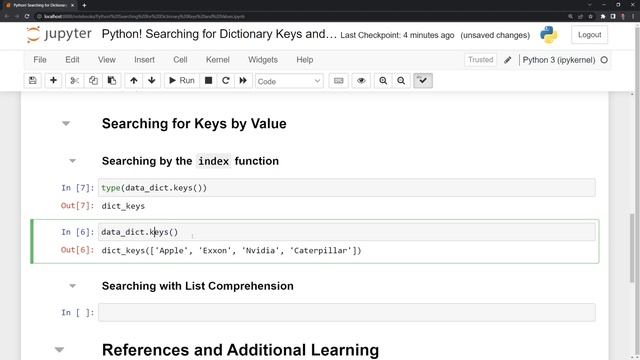Screen dimensions: 640x360
Task: Open the Kernel menu
Action: 218,60
